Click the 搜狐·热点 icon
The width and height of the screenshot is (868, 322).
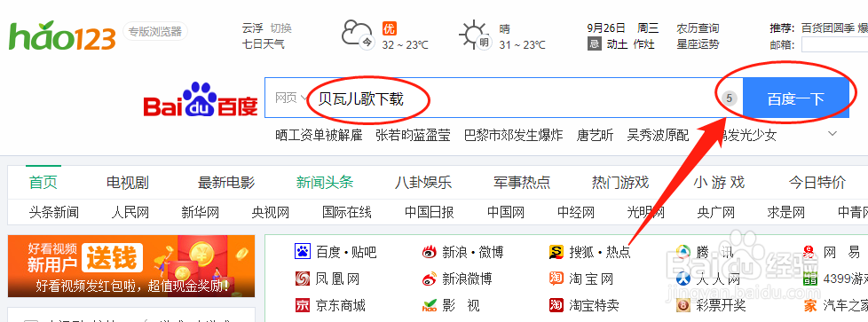[556, 252]
